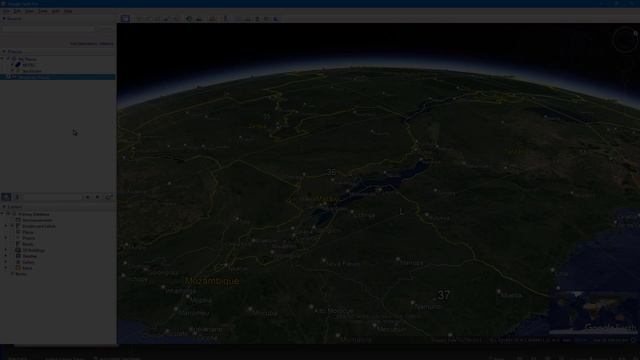Click the overview map thumbnail in the map corner

593,312
